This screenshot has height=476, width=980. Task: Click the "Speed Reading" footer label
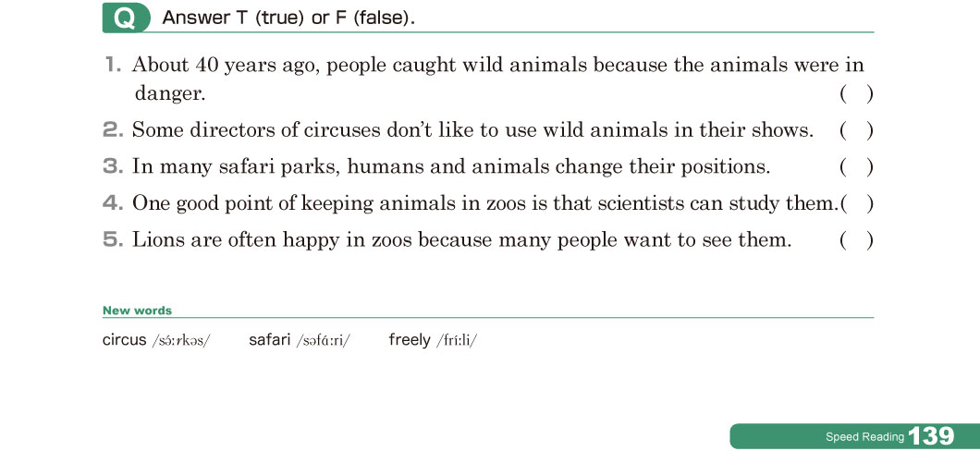864,437
